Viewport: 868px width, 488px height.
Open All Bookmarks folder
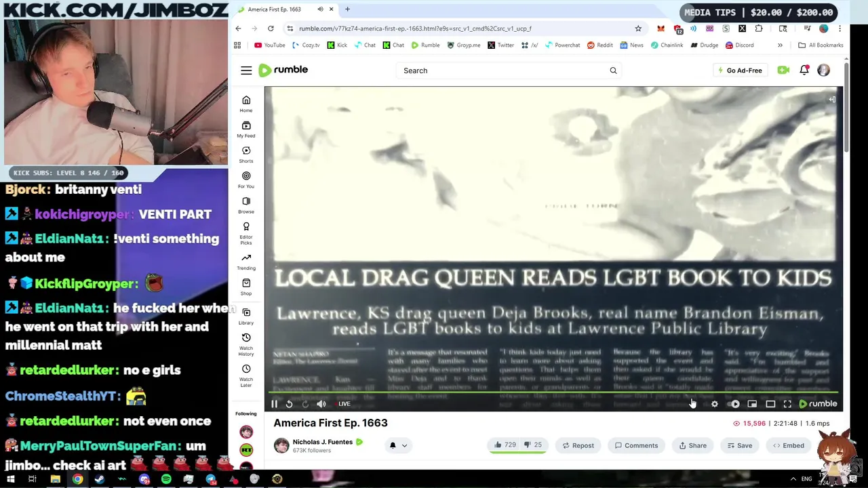821,45
